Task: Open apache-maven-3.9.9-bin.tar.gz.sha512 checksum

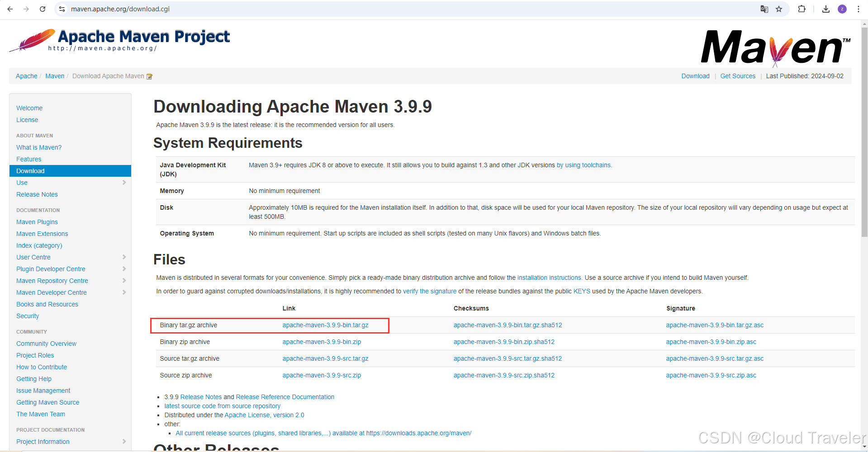Action: coord(508,325)
